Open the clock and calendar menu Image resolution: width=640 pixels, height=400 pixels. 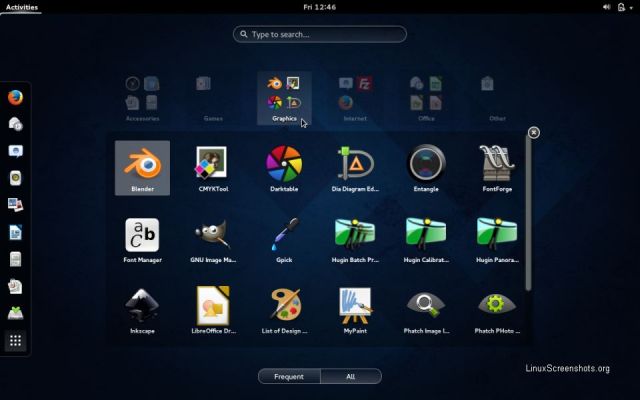coord(320,7)
